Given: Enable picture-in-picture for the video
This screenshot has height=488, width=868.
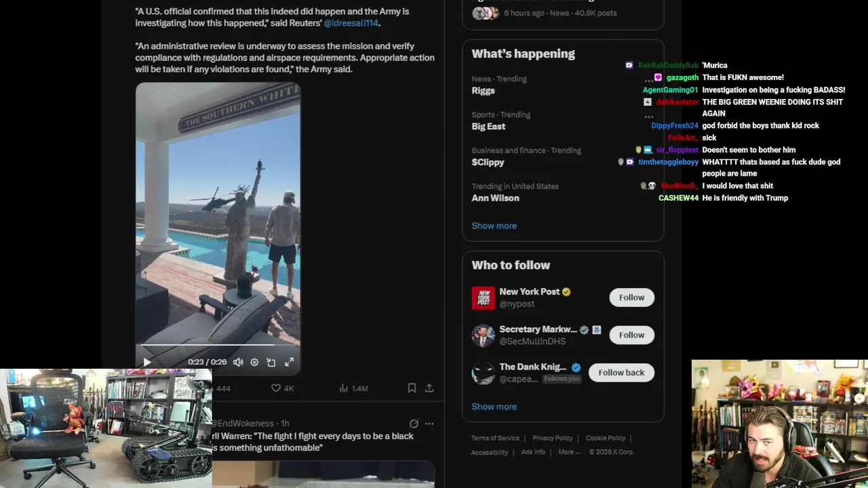Looking at the screenshot, I should point(271,363).
